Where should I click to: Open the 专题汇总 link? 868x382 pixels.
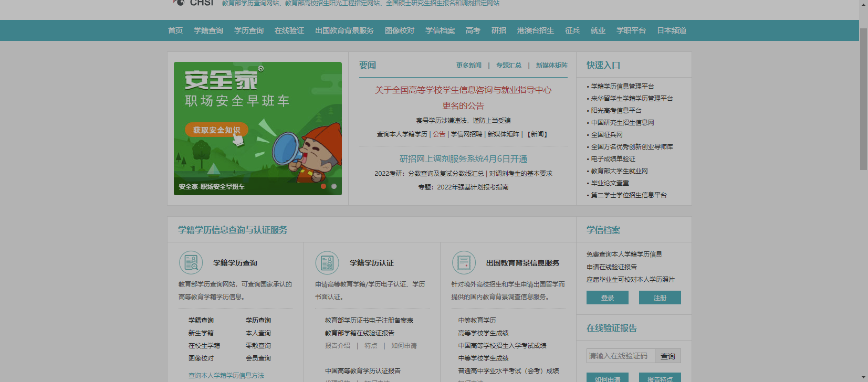click(x=509, y=66)
